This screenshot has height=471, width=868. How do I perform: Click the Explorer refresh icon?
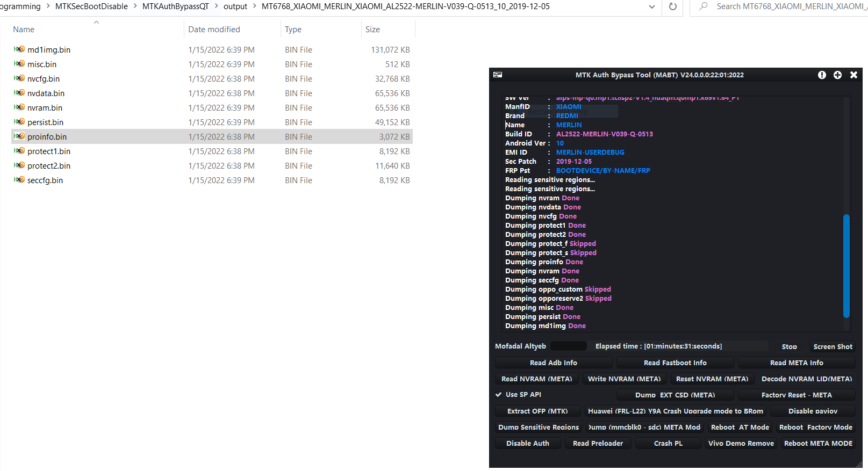[x=672, y=6]
